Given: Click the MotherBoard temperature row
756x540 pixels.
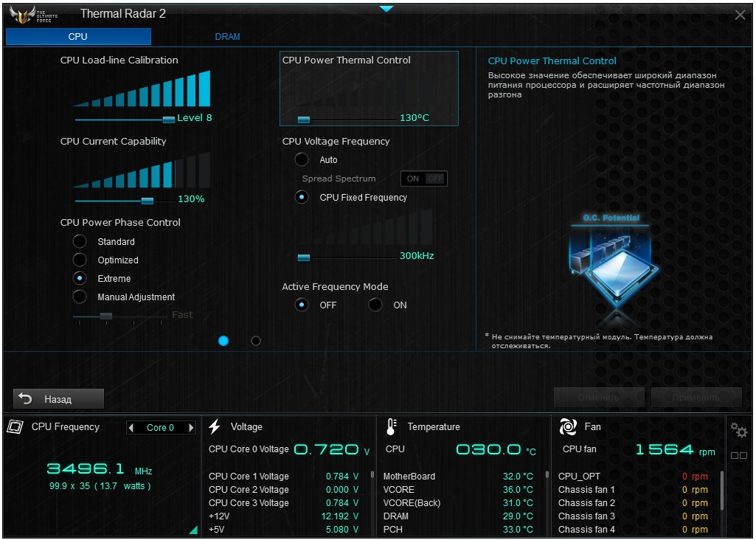Looking at the screenshot, I should [459, 477].
